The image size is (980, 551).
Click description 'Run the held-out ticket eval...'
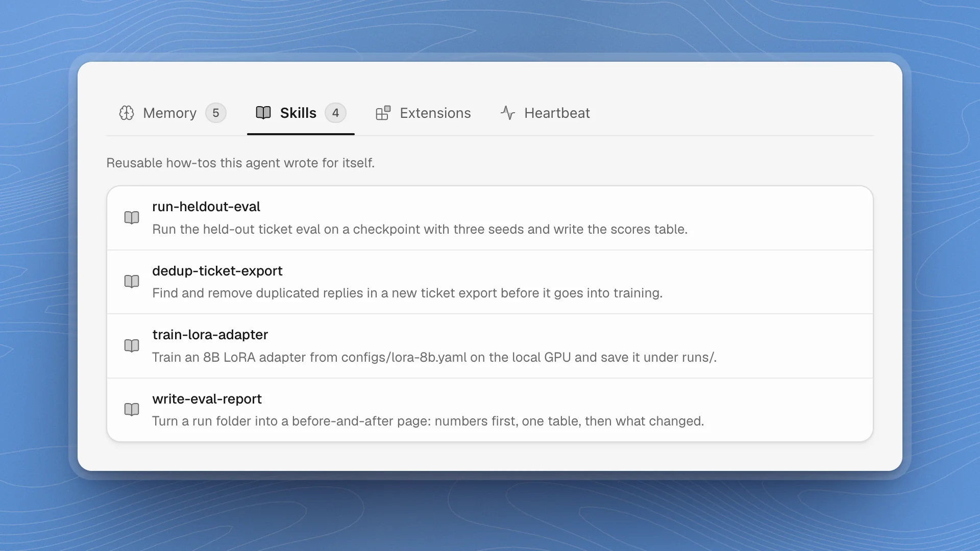[x=420, y=230]
